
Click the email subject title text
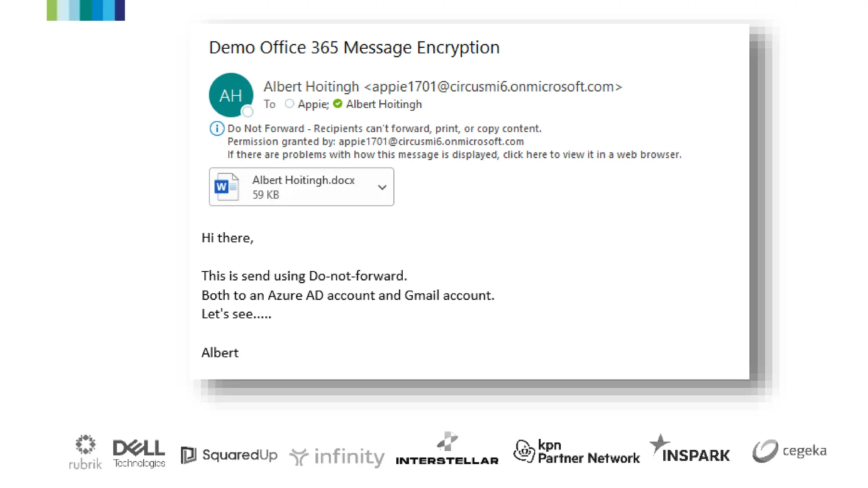coord(354,47)
